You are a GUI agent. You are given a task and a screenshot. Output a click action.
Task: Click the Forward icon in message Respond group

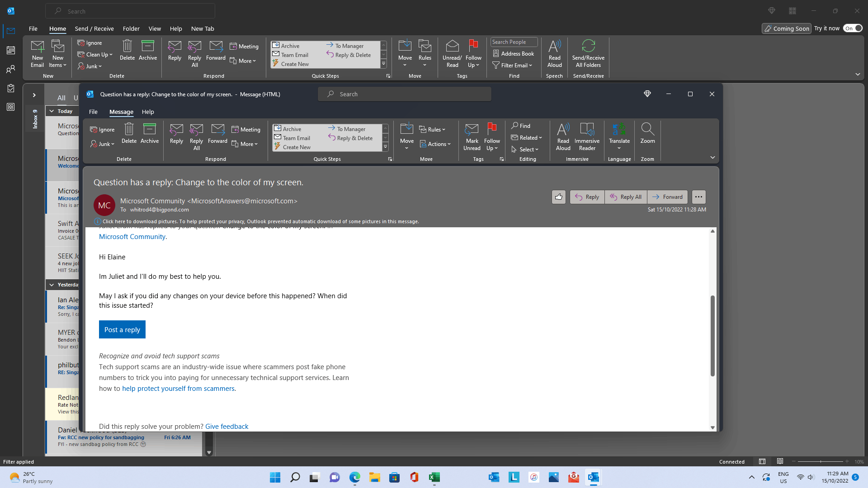(217, 133)
